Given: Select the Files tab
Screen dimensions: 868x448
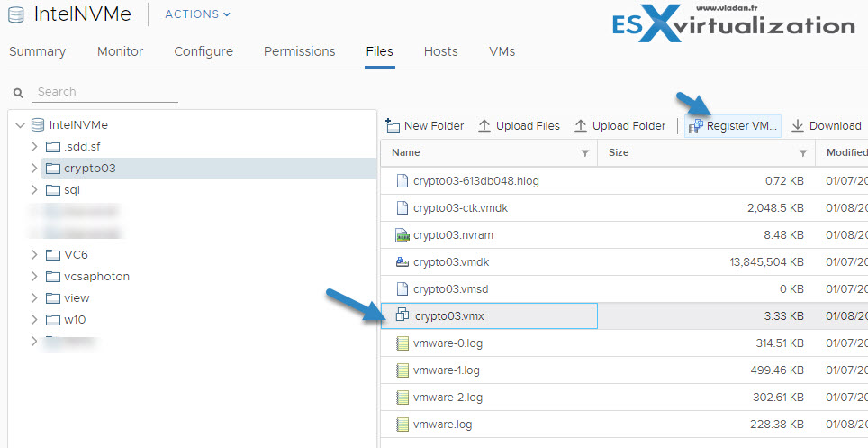Looking at the screenshot, I should [380, 51].
